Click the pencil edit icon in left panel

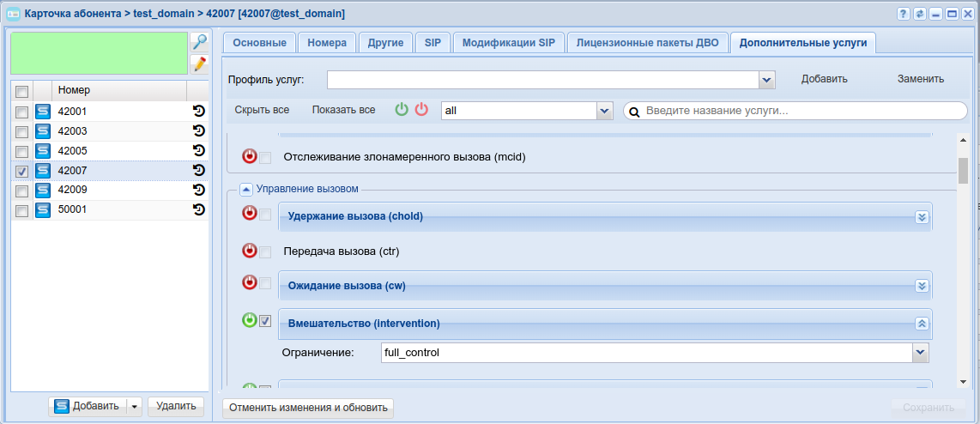199,64
